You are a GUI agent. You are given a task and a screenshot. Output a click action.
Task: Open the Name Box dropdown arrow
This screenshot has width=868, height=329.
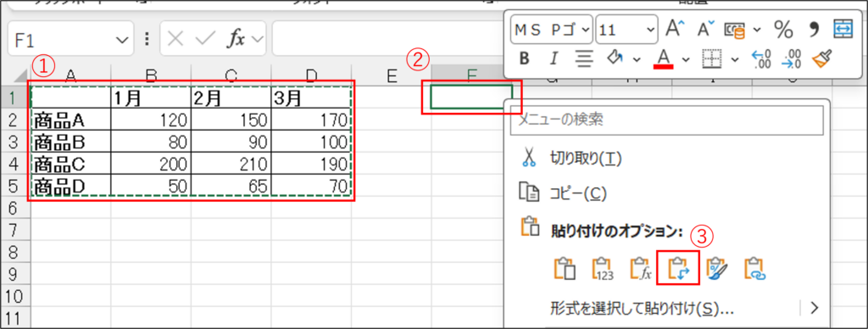tap(121, 39)
